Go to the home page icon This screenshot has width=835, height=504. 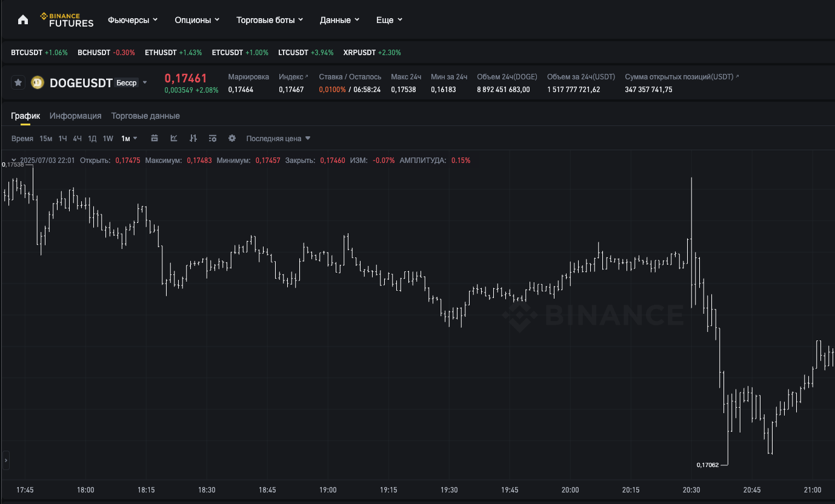(23, 20)
